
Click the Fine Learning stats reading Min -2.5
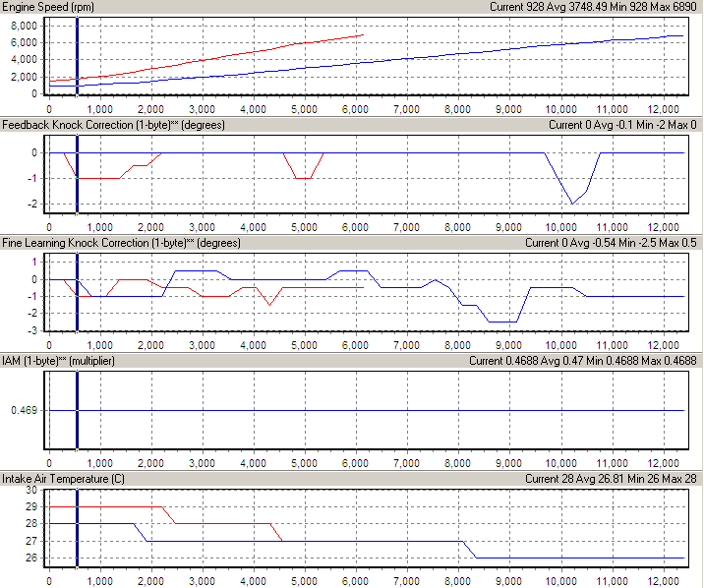642,243
